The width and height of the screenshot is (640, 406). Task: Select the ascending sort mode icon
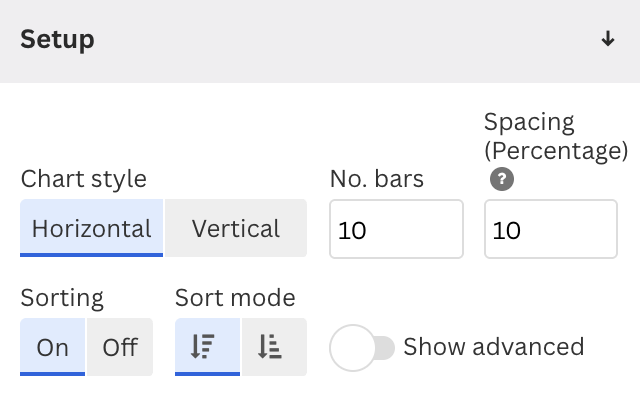click(x=274, y=347)
